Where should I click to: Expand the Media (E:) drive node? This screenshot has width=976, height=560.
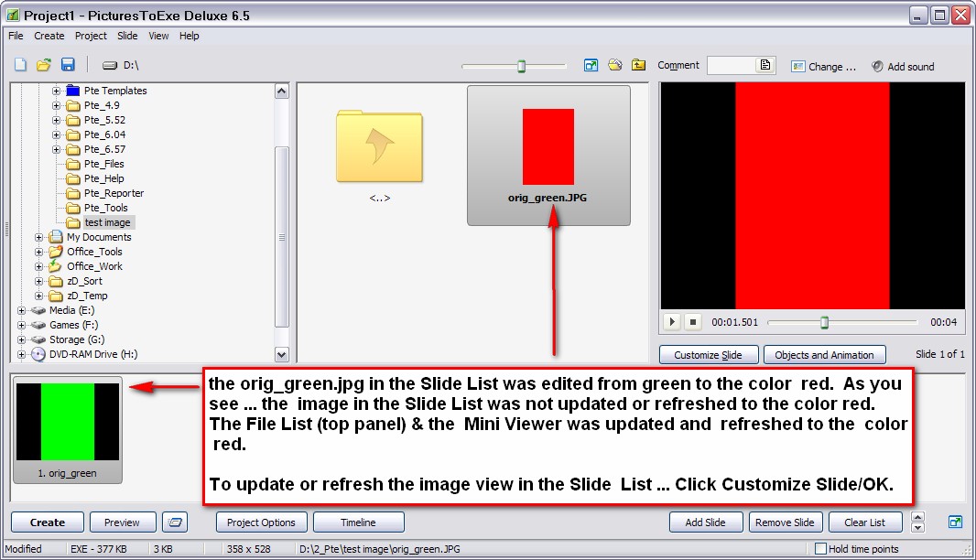click(22, 310)
